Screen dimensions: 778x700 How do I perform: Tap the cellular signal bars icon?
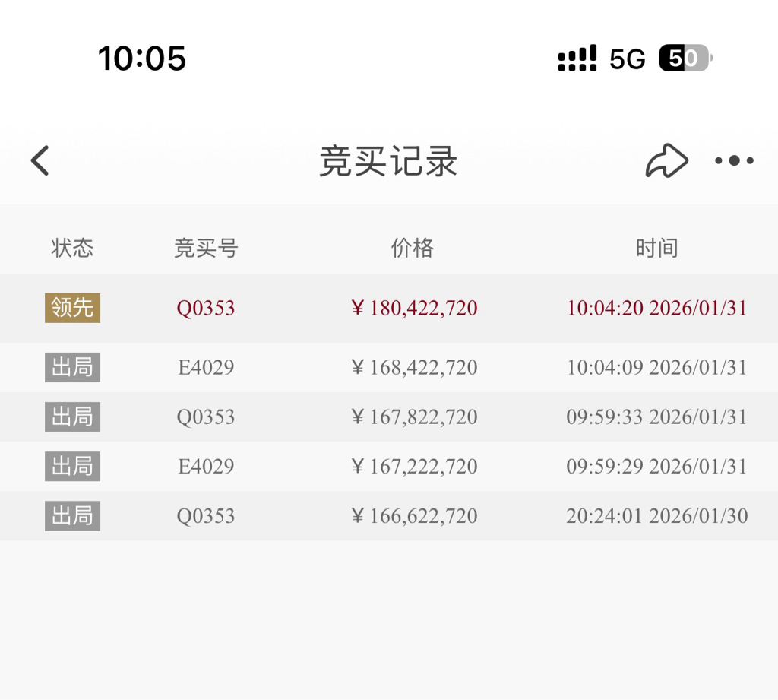tap(577, 58)
